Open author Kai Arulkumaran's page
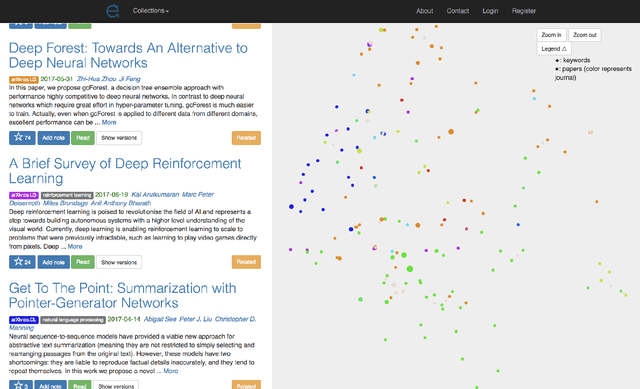Image resolution: width=640 pixels, height=389 pixels. tap(155, 194)
